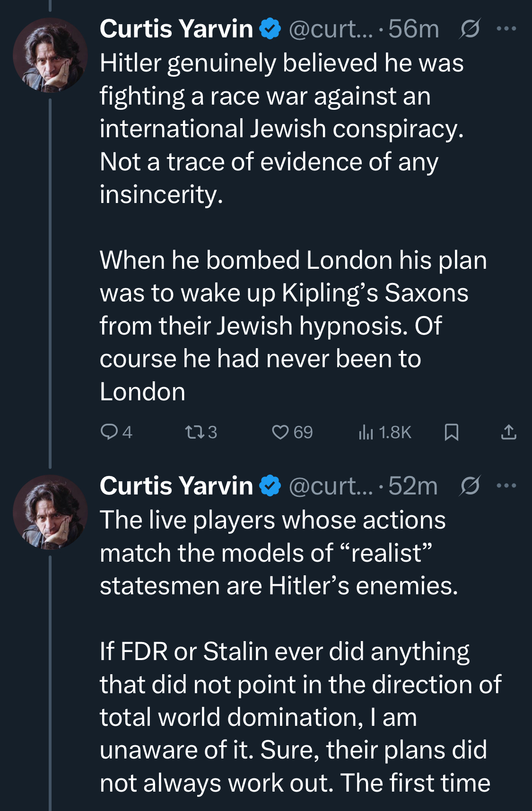Viewport: 532px width, 811px height.
Task: Open the first tweet's profile avatar
Action: click(50, 55)
